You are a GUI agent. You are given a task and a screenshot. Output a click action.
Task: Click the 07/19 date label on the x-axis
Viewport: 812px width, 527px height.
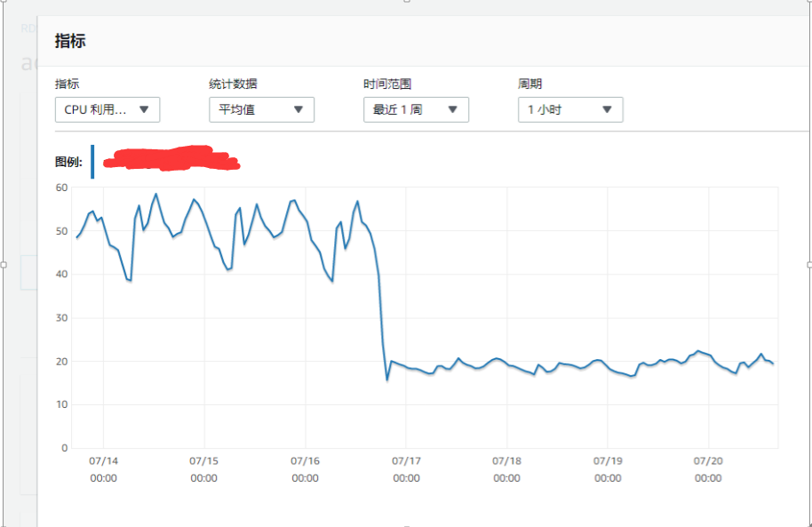[x=608, y=461]
